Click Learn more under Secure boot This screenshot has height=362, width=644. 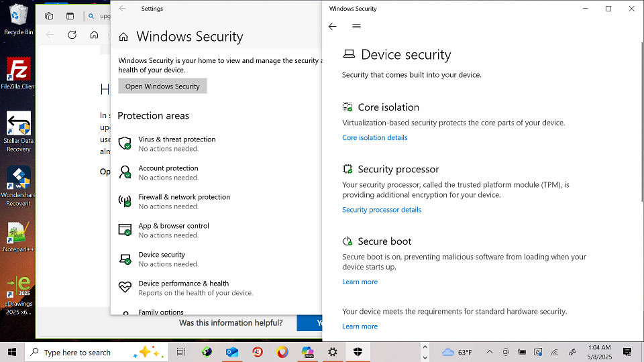coord(360,282)
